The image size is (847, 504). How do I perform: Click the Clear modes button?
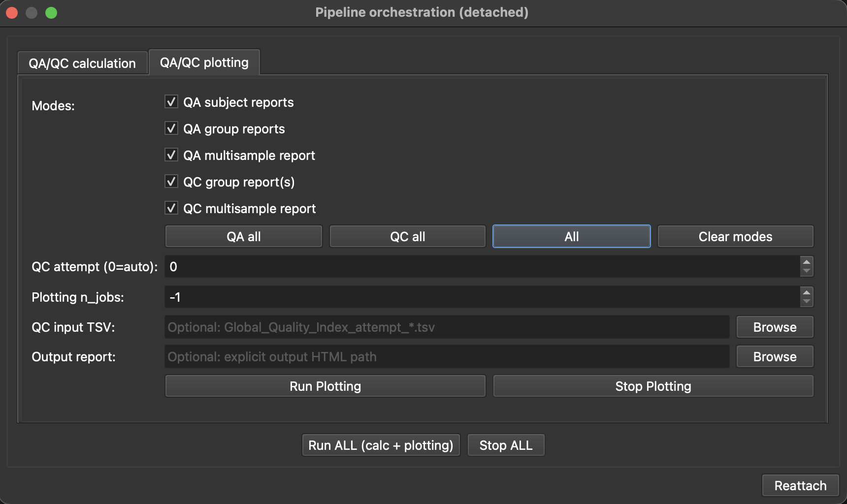coord(735,237)
